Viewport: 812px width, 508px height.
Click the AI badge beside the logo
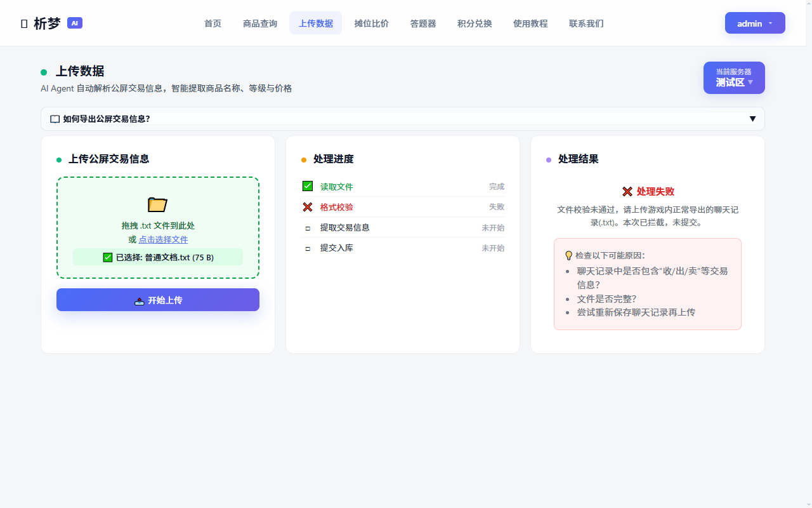[x=75, y=23]
